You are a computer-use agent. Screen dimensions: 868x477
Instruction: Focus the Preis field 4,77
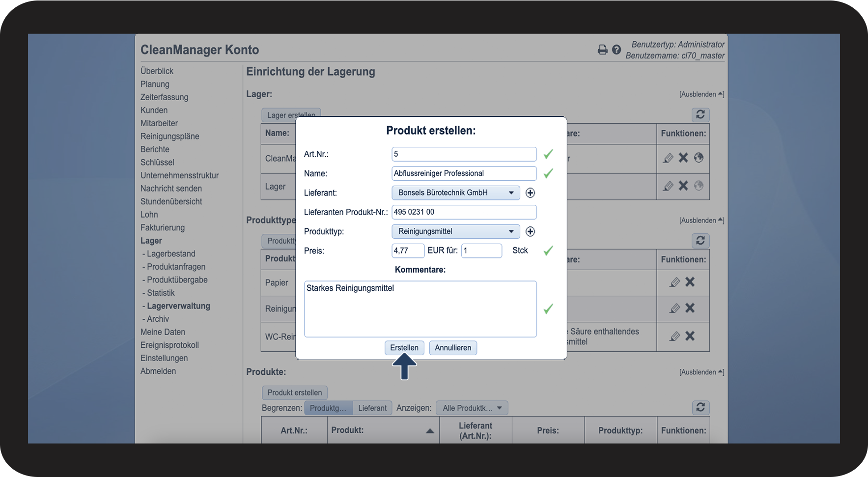pos(408,251)
